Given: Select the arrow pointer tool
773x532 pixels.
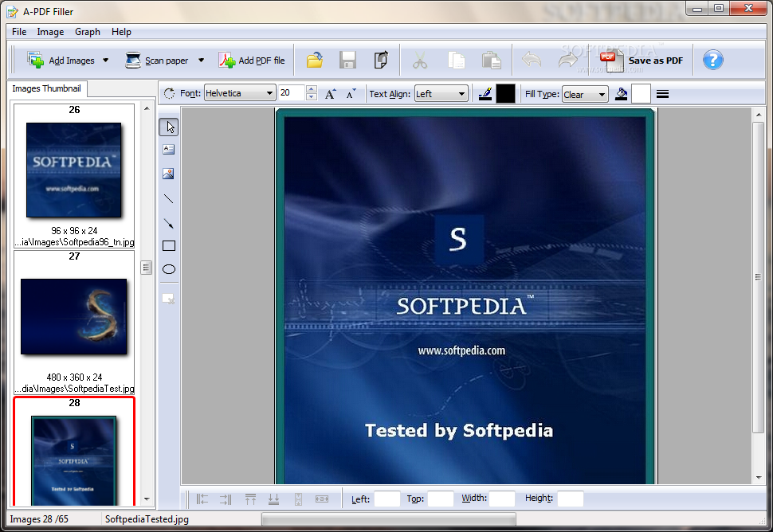Looking at the screenshot, I should click(169, 127).
